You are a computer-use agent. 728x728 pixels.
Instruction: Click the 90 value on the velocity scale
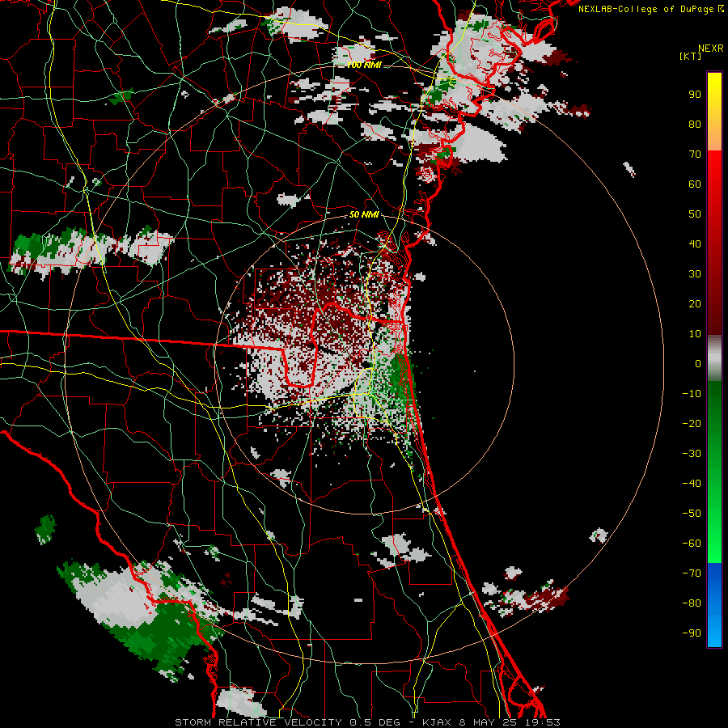695,95
